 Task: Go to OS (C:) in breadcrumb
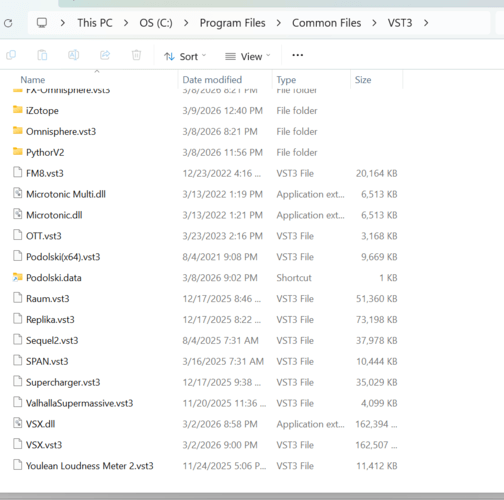(156, 23)
